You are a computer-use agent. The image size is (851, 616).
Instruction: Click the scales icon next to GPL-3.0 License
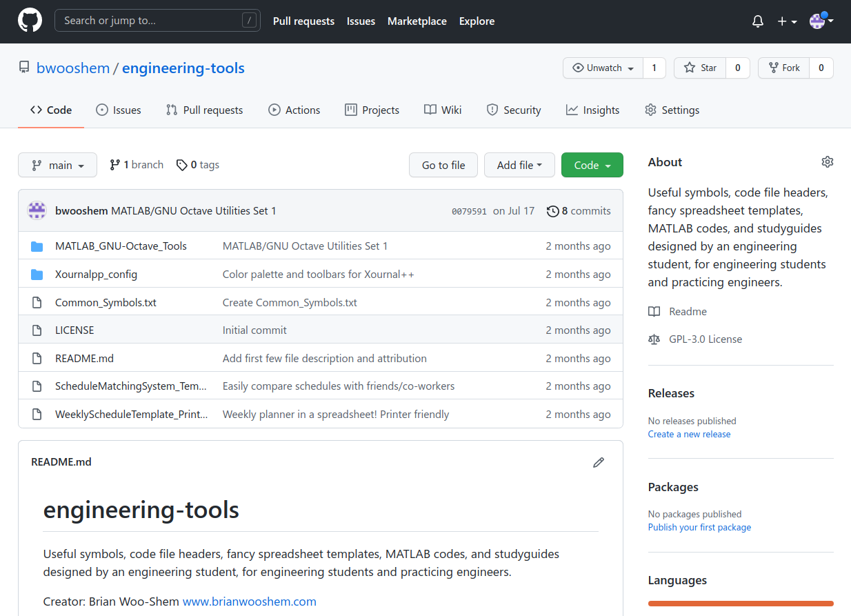coord(654,339)
